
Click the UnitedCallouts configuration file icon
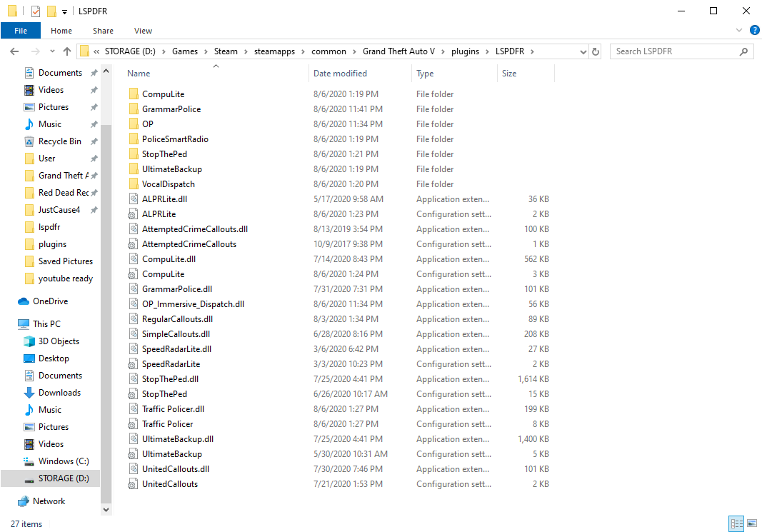point(133,484)
